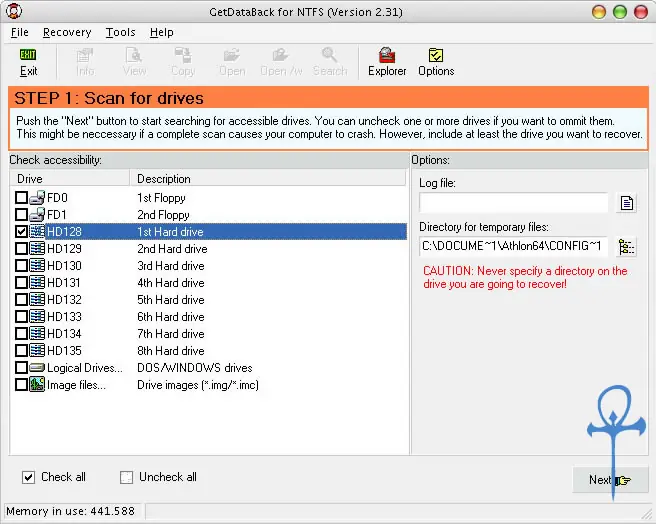The width and height of the screenshot is (656, 524).
Task: Check the HD134 7th Hard drive checkbox
Action: point(21,334)
